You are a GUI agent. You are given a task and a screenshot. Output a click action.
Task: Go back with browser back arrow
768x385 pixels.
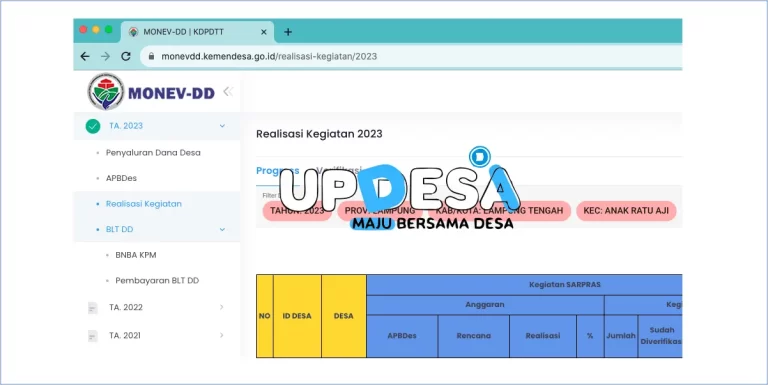point(85,56)
